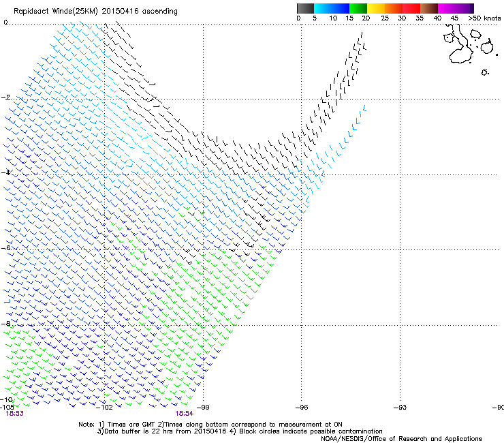
Task: Click the longitude label '-99'
Action: [203, 408]
